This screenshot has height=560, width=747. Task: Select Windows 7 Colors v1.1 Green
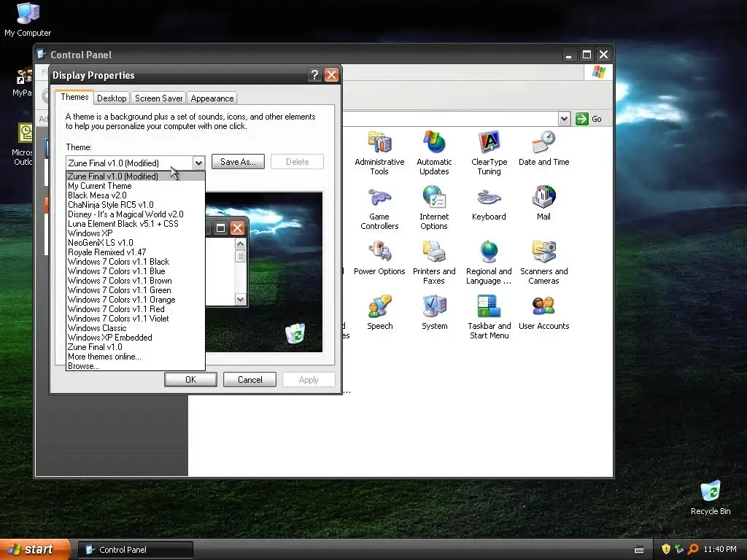(x=136, y=290)
